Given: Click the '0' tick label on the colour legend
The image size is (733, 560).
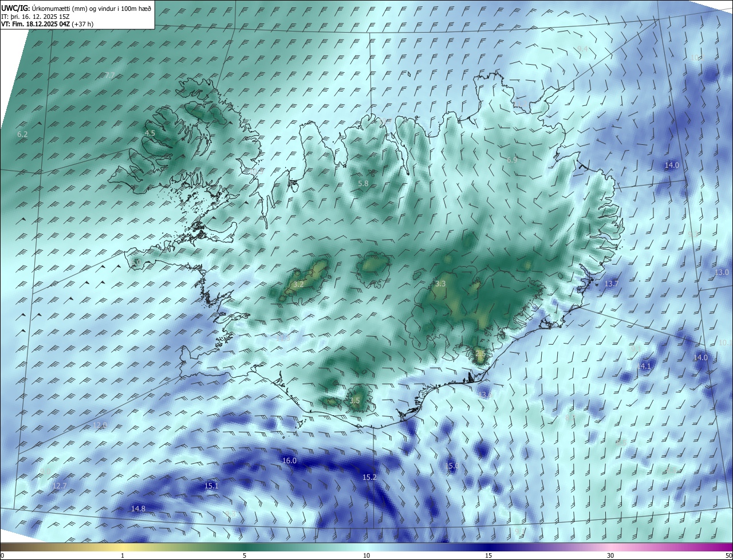Looking at the screenshot, I should 2,555.
